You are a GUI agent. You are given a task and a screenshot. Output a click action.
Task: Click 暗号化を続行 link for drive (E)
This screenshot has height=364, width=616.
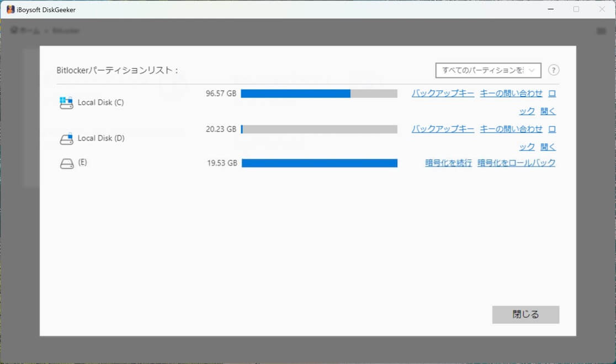[x=448, y=163]
